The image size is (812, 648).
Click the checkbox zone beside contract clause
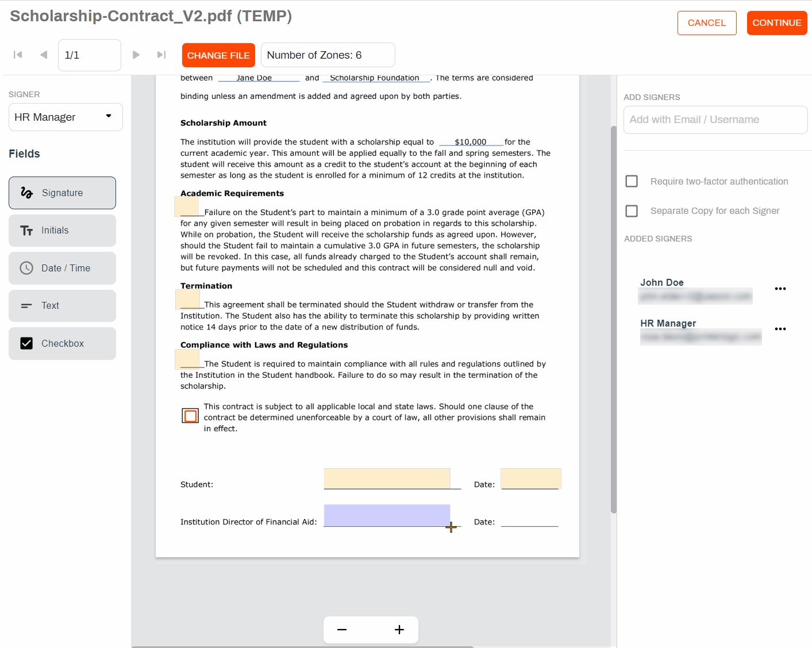[x=190, y=416]
